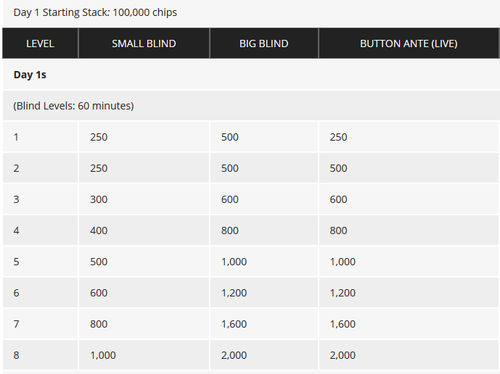Image resolution: width=500 pixels, height=374 pixels.
Task: Select level 4 small blind 400 cell
Action: [144, 230]
